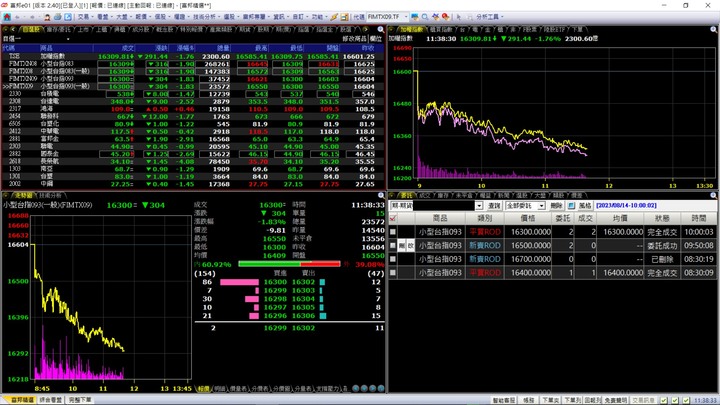This screenshot has height=405, width=720.
Task: Click the 刪 button on the 16500 order
Action: point(401,246)
